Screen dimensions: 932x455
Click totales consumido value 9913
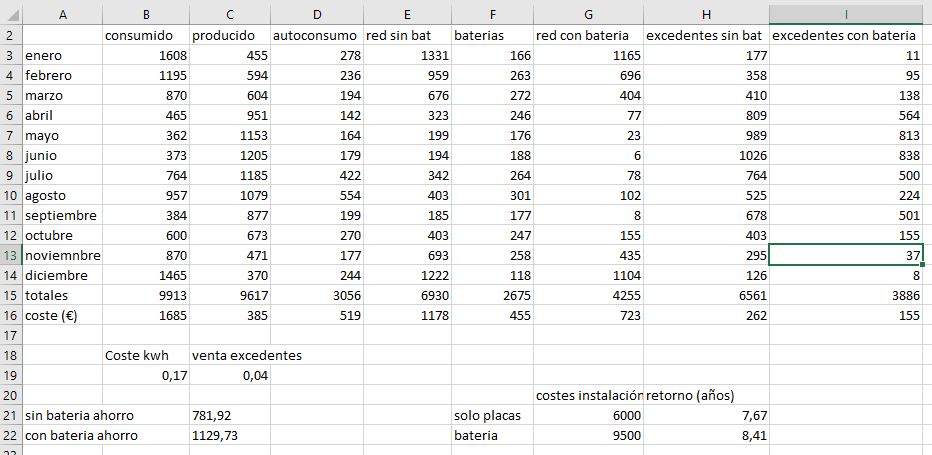pos(146,296)
